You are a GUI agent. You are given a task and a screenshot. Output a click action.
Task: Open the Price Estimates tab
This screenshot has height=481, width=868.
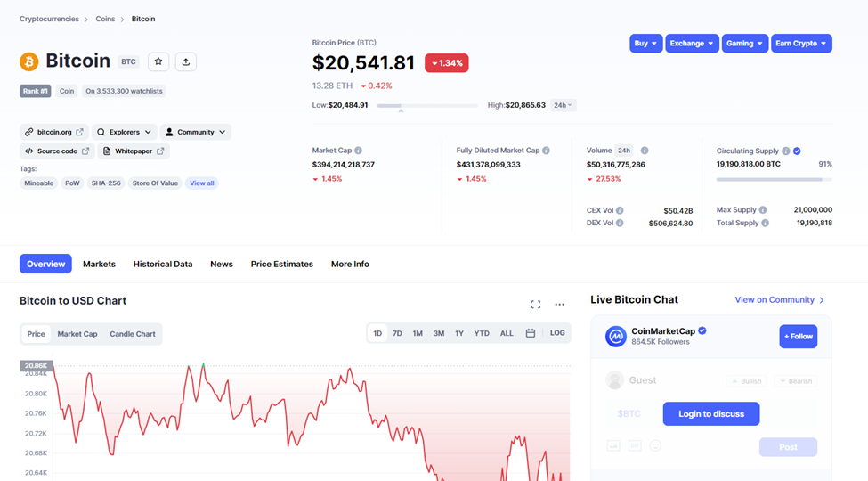[282, 264]
